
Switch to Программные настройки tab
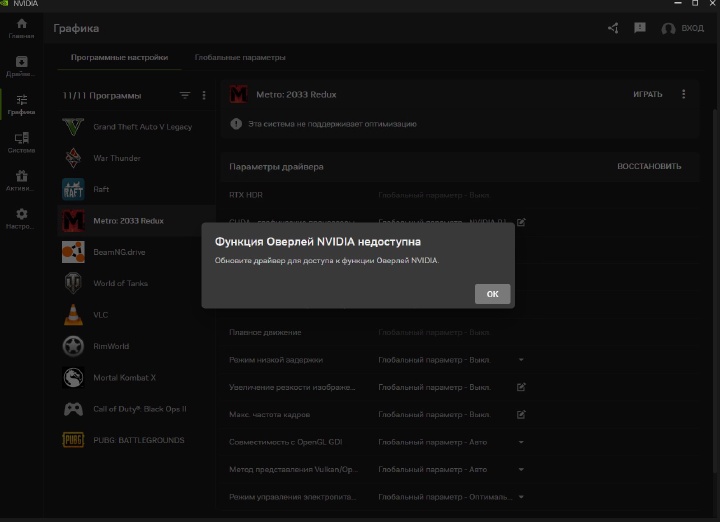pyautogui.click(x=119, y=57)
